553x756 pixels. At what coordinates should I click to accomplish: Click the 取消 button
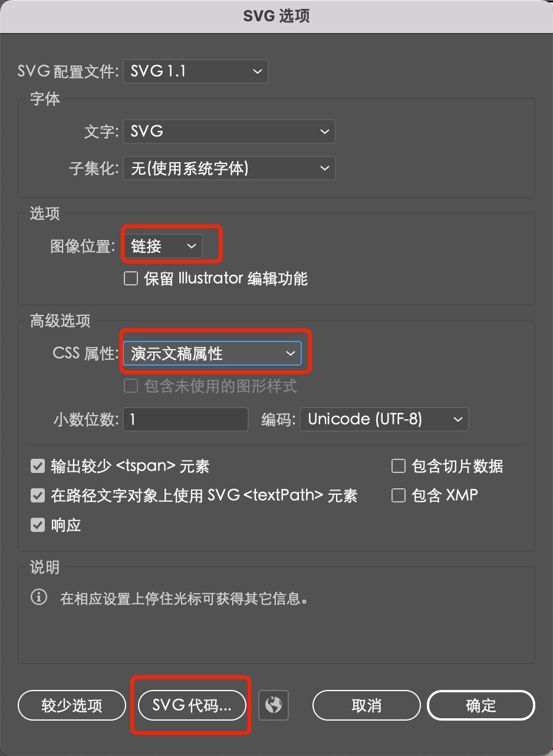pos(366,705)
